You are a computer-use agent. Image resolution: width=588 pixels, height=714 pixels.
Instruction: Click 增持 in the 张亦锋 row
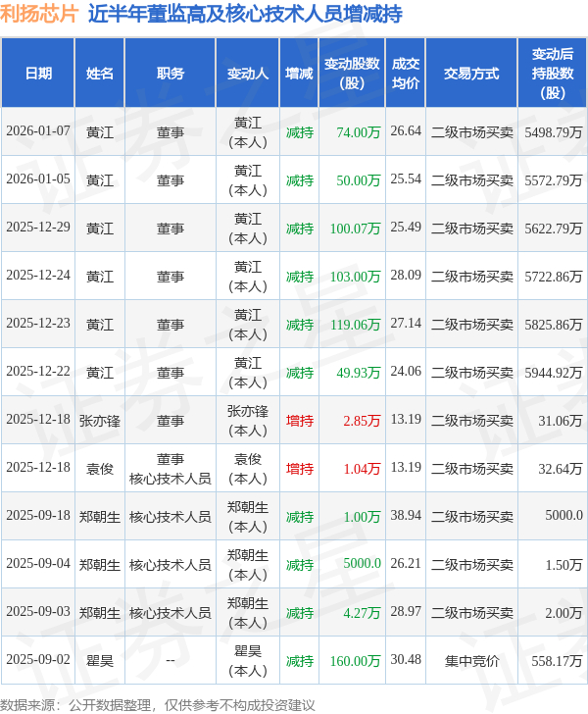[300, 421]
